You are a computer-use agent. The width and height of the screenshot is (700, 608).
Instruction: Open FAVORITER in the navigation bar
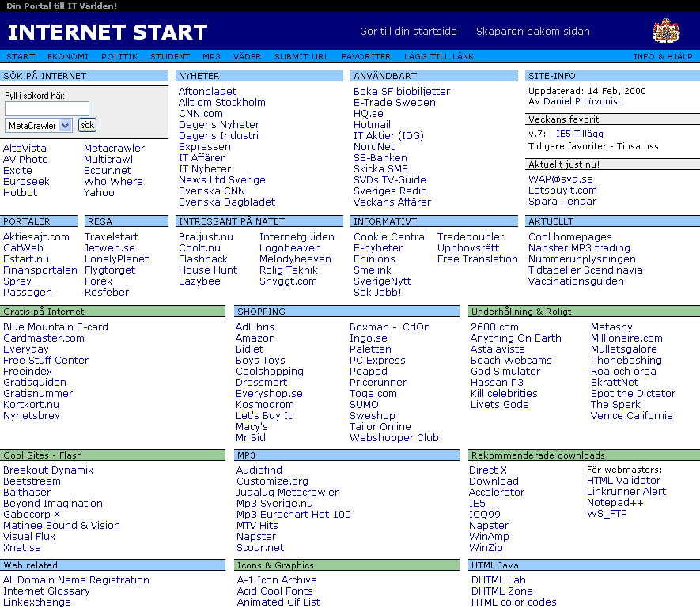[366, 57]
